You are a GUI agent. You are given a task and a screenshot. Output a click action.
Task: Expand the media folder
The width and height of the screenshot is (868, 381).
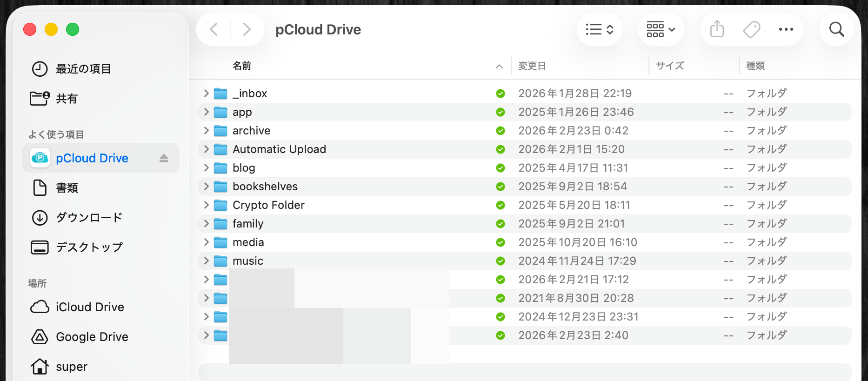[206, 242]
